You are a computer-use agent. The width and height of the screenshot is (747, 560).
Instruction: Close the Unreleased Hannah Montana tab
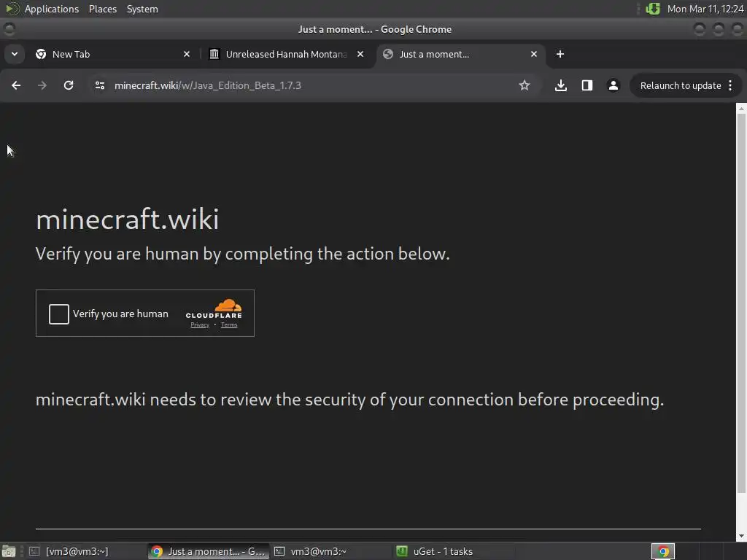coord(360,54)
